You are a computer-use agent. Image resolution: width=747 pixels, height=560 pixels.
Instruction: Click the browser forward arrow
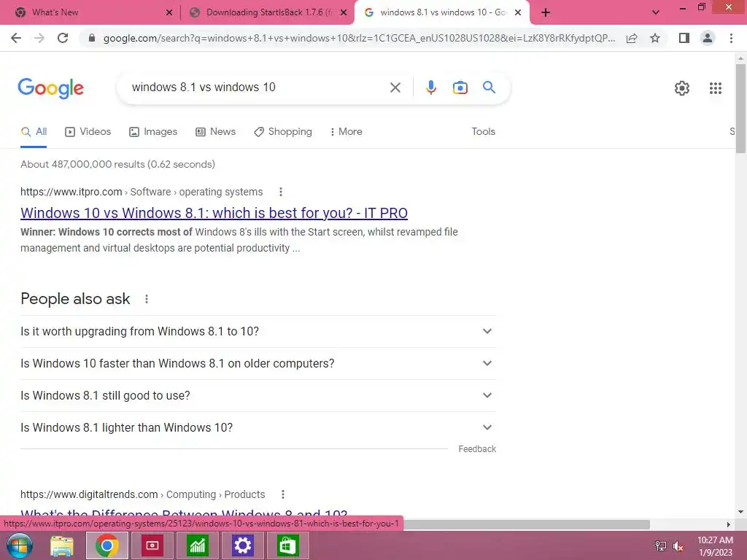tap(39, 38)
